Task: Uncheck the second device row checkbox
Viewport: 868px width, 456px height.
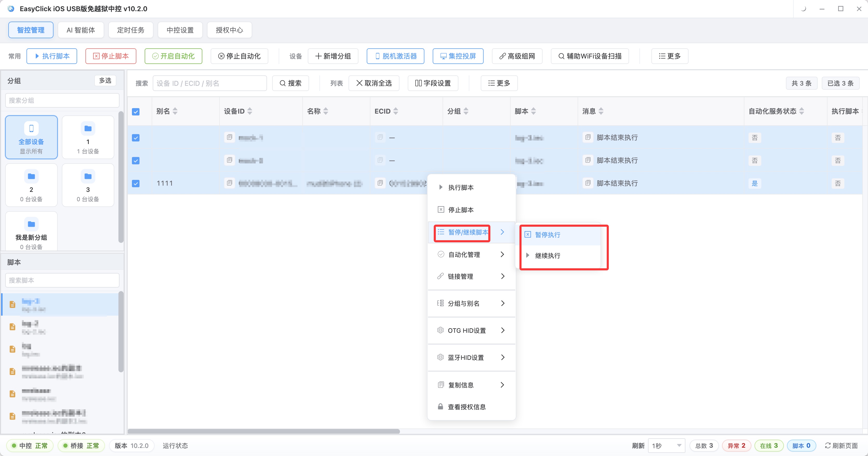Action: pyautogui.click(x=136, y=161)
